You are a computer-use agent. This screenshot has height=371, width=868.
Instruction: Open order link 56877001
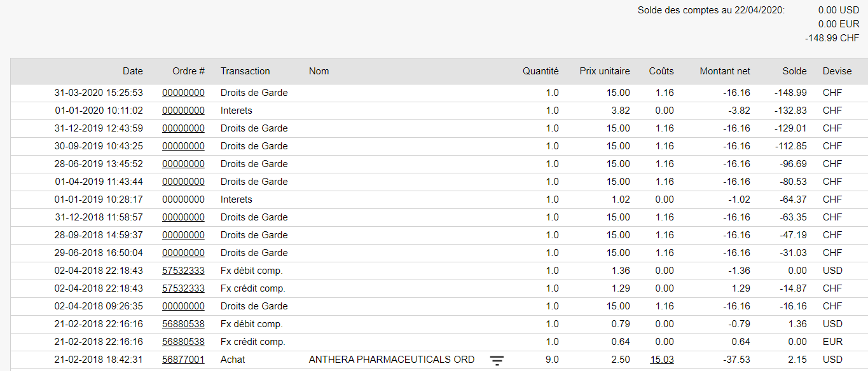[183, 360]
